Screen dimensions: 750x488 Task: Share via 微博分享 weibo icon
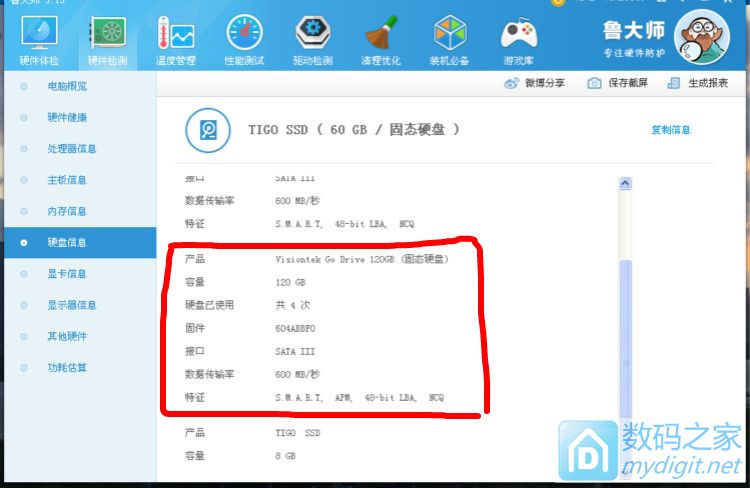click(511, 83)
